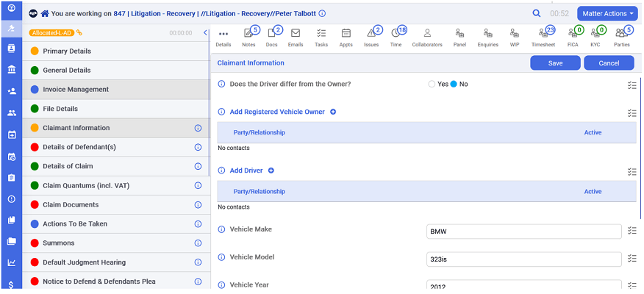Open the Claim Documents section
This screenshot has width=644, height=294.
[x=116, y=204]
